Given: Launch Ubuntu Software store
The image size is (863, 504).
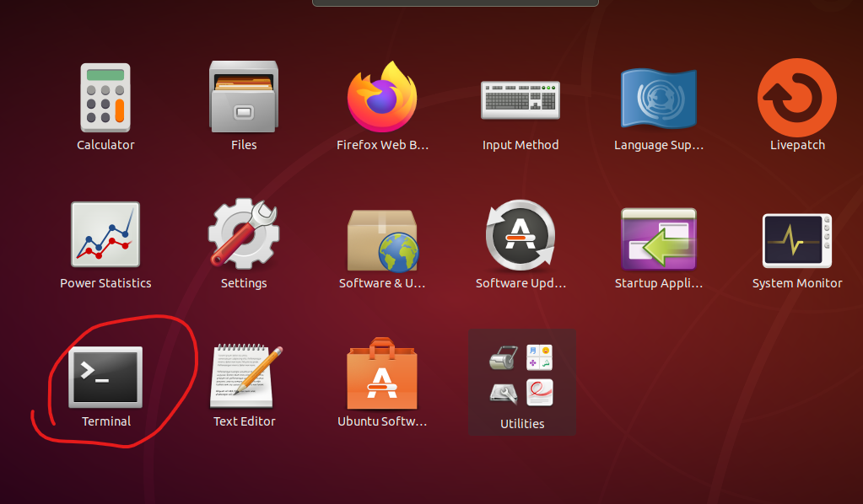Looking at the screenshot, I should click(x=382, y=373).
